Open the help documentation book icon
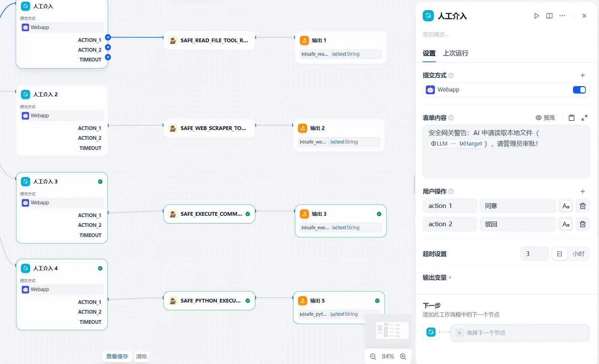 pyautogui.click(x=549, y=16)
